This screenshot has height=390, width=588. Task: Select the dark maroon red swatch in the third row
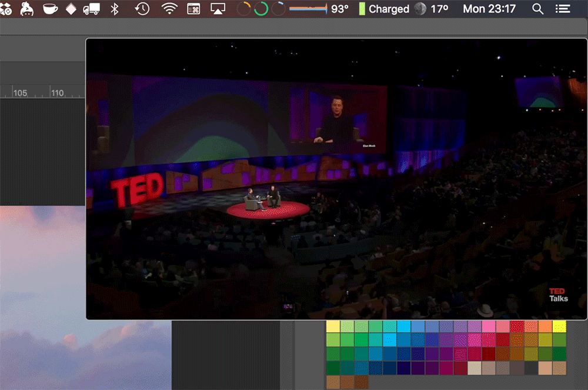489,354
